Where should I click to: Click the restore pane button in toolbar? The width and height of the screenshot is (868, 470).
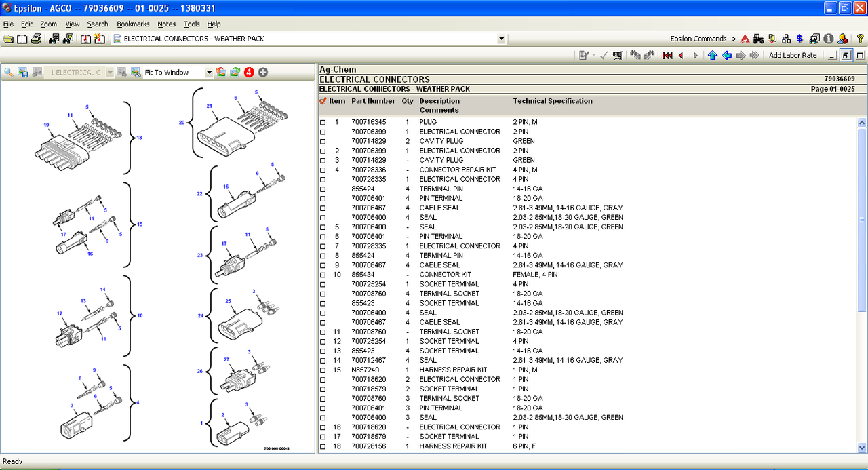[846, 56]
